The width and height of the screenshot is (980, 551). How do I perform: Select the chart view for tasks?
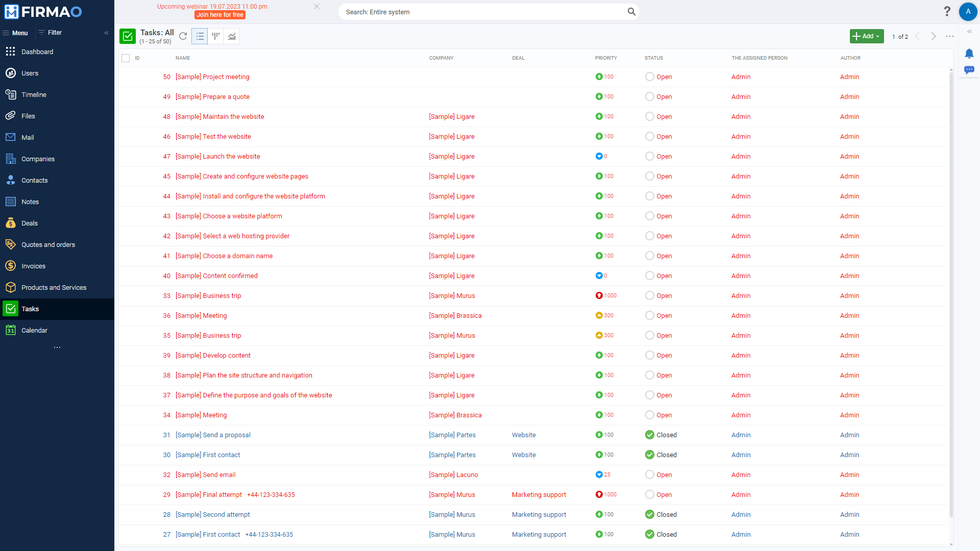(231, 36)
